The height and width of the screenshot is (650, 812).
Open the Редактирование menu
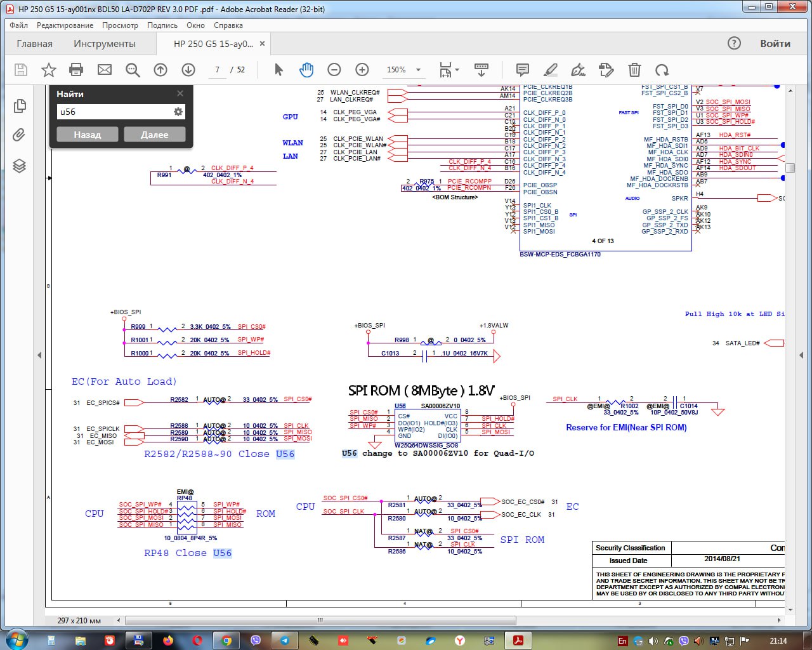pyautogui.click(x=65, y=25)
